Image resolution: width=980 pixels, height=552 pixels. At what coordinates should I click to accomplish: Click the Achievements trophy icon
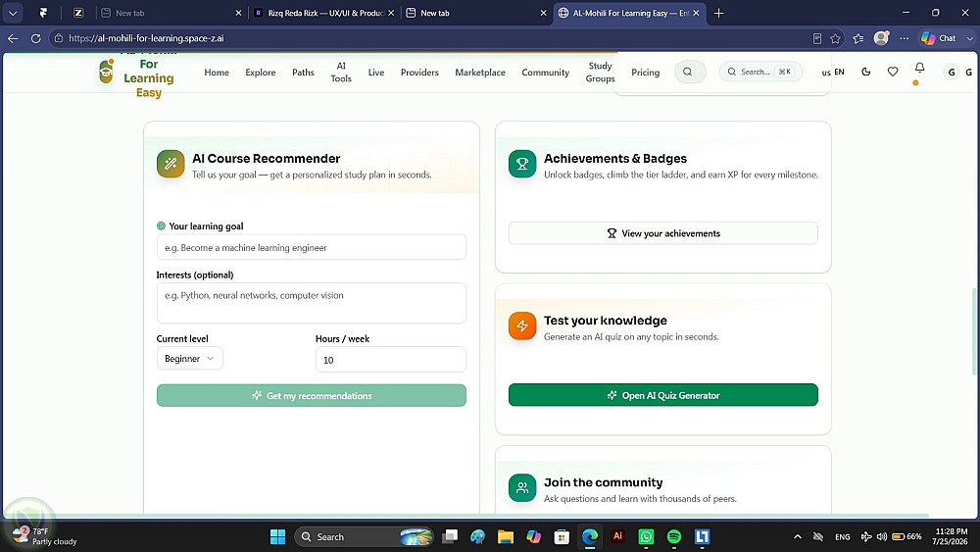pos(522,164)
